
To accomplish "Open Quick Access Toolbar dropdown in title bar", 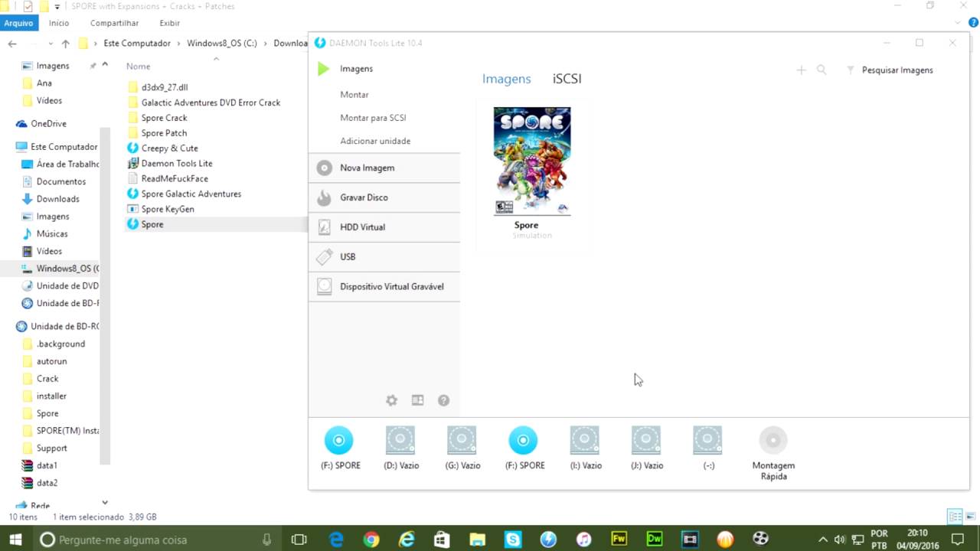I will click(x=57, y=6).
